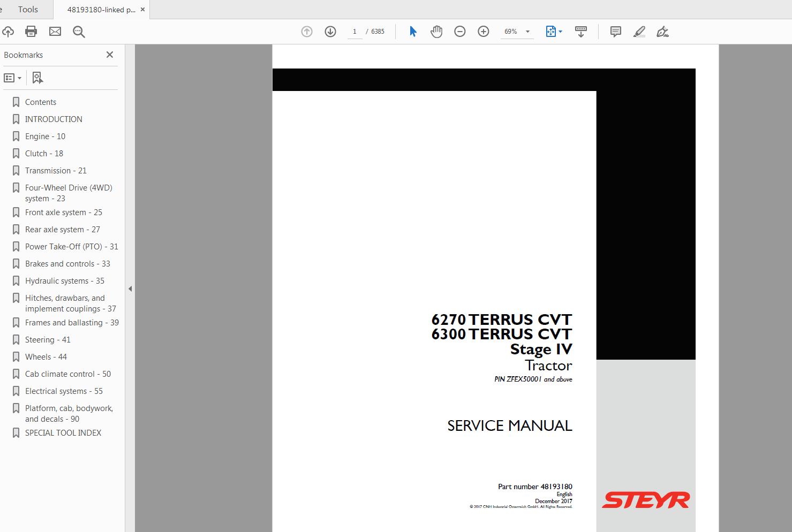Add a highlight with the Highlighter tool
This screenshot has height=532, width=792.
click(x=639, y=32)
